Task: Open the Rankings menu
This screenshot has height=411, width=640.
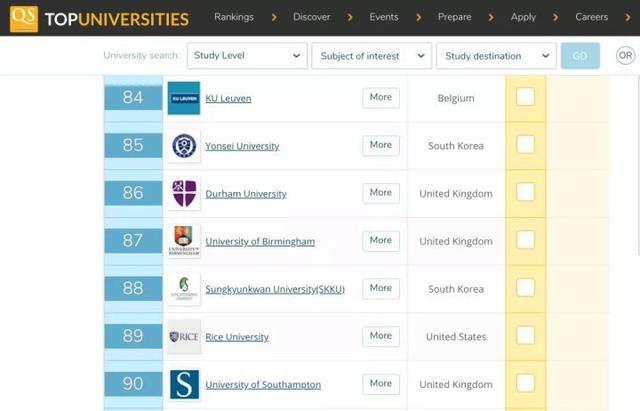Action: 234,17
